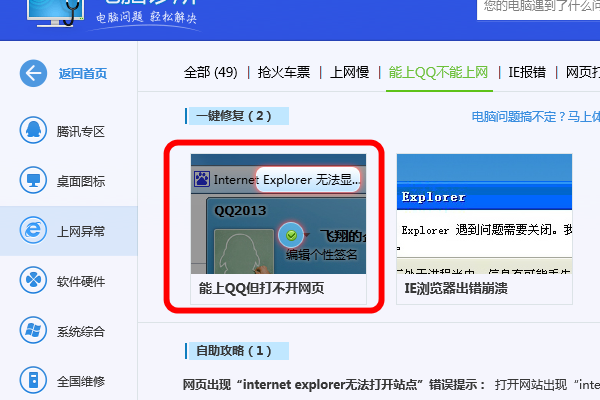Select 全国维修 label in sidebar
Viewport: 600px width, 400px height.
tap(81, 382)
